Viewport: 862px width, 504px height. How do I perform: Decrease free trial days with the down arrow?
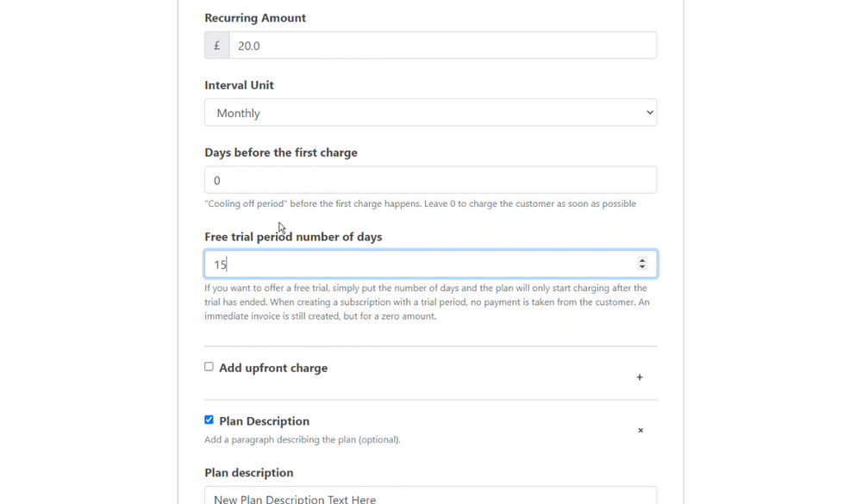(641, 267)
